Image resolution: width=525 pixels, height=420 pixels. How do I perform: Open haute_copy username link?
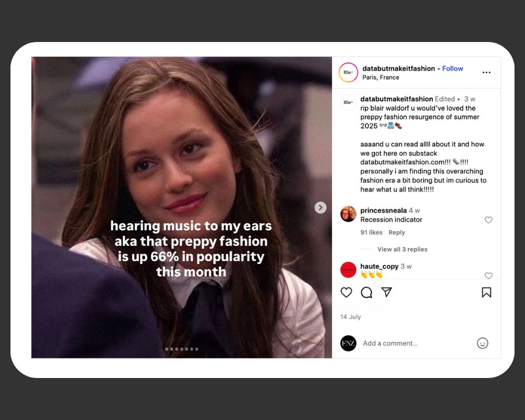coord(380,266)
